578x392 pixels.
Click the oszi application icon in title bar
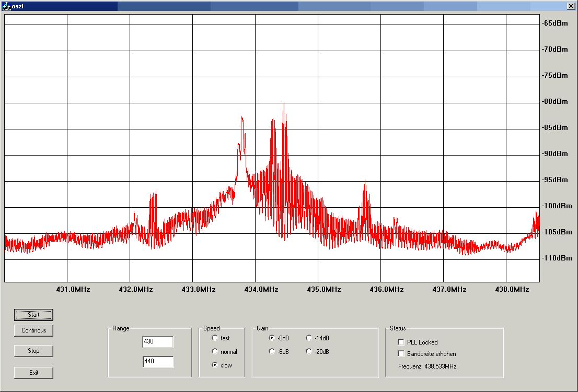(6, 6)
